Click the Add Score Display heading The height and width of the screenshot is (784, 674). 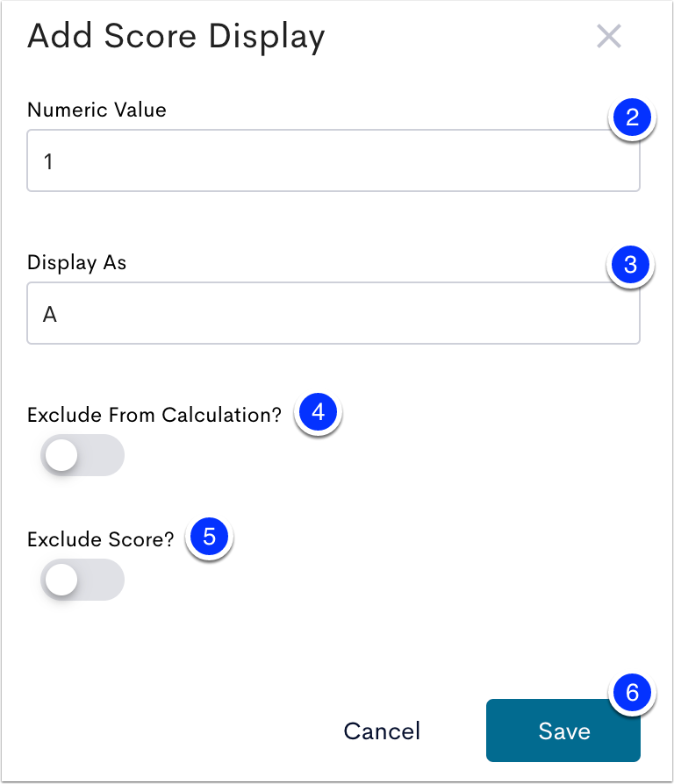[176, 37]
